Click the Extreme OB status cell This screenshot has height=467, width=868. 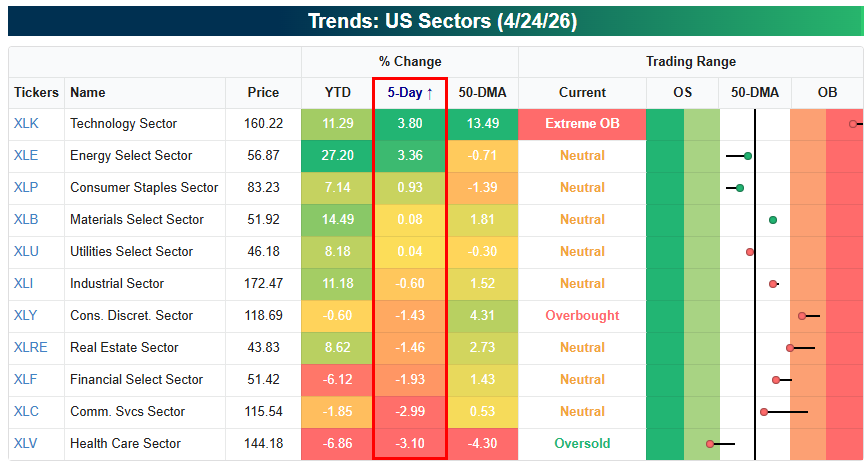(582, 124)
